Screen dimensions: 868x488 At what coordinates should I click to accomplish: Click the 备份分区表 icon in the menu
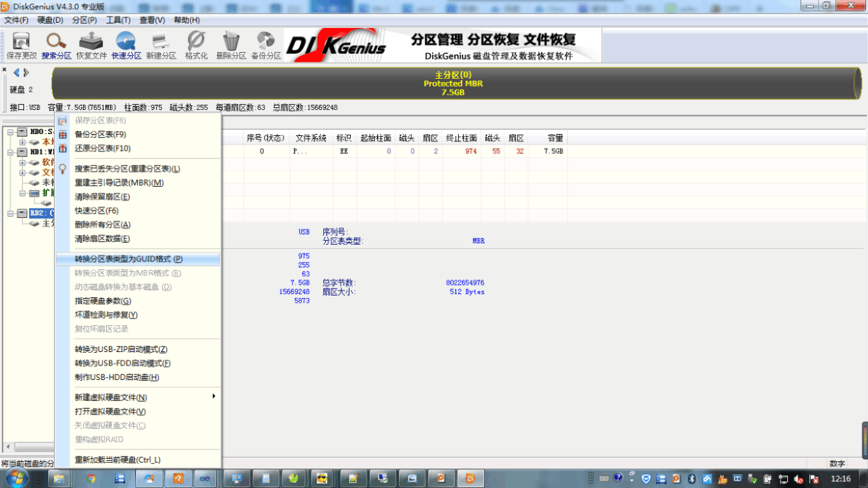[x=62, y=135]
